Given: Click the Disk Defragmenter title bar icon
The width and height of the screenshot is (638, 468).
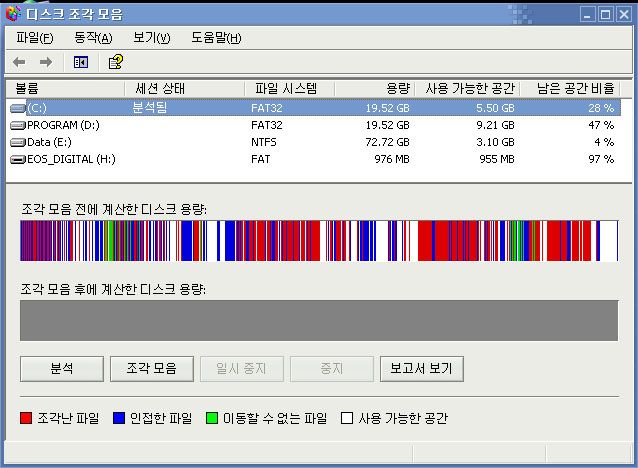Looking at the screenshot, I should tap(13, 14).
